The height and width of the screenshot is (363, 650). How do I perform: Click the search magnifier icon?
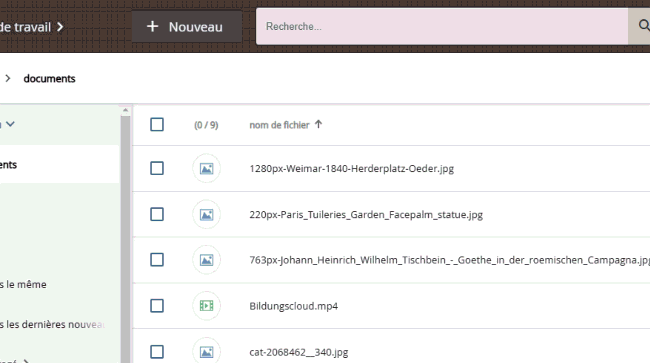click(643, 26)
